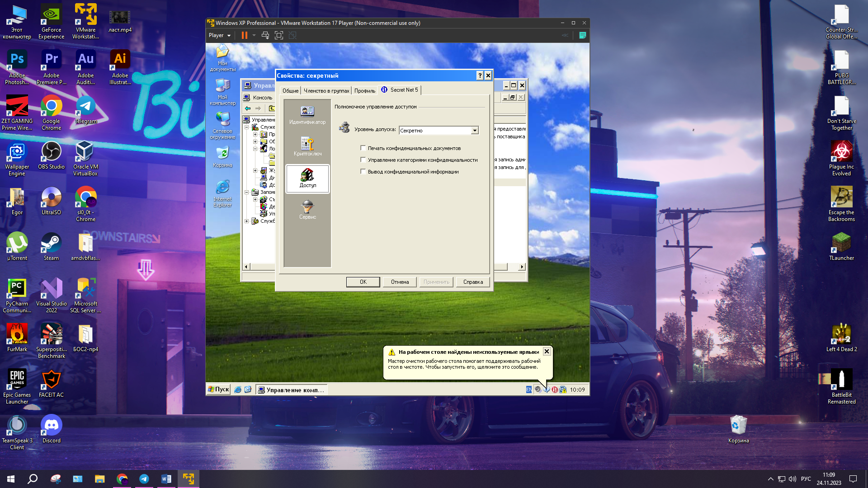
Task: Expand the bottom Службы tree node
Action: (247, 221)
